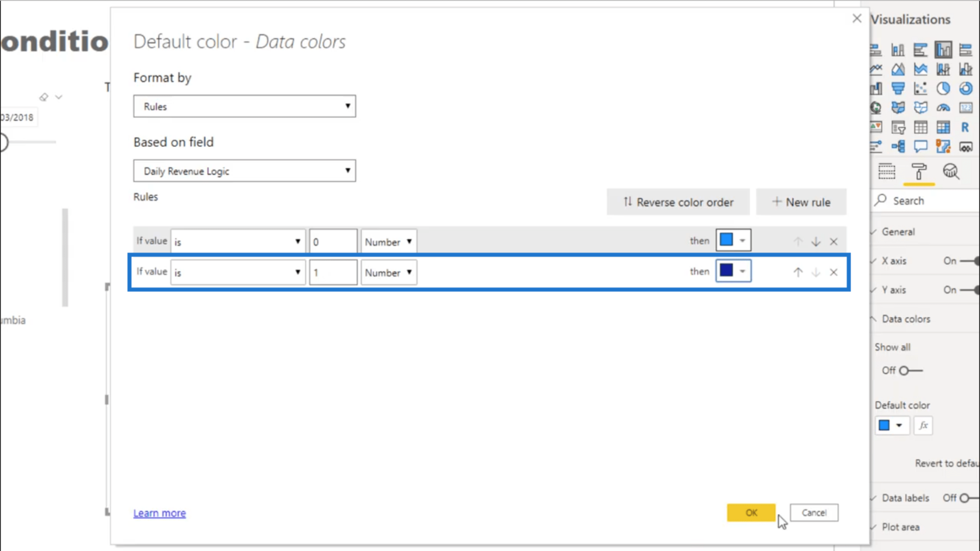Select the pie chart visual

point(943,89)
